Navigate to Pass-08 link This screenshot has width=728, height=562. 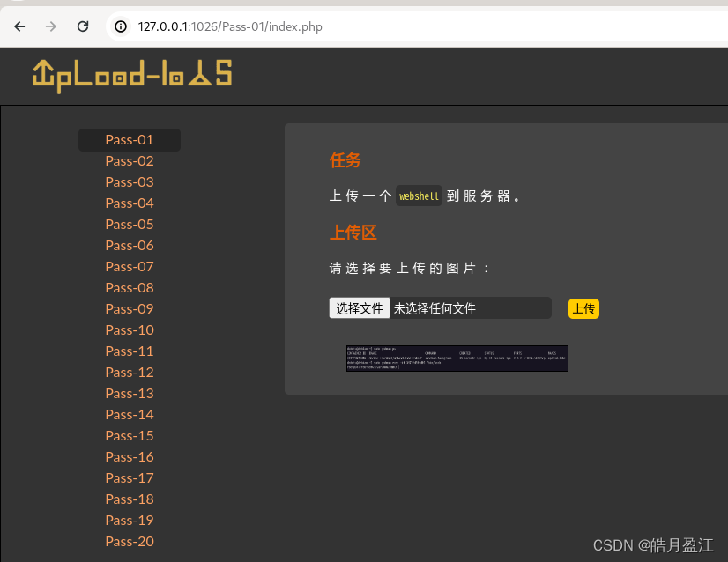point(130,288)
